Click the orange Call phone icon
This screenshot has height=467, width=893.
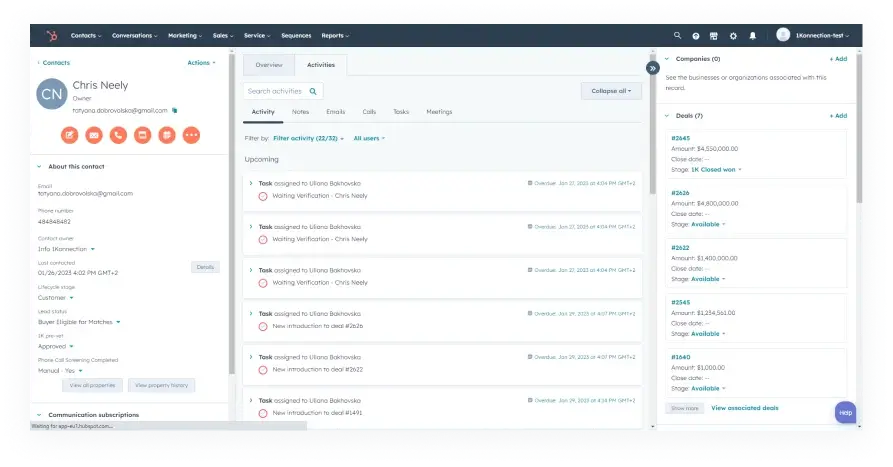point(118,135)
